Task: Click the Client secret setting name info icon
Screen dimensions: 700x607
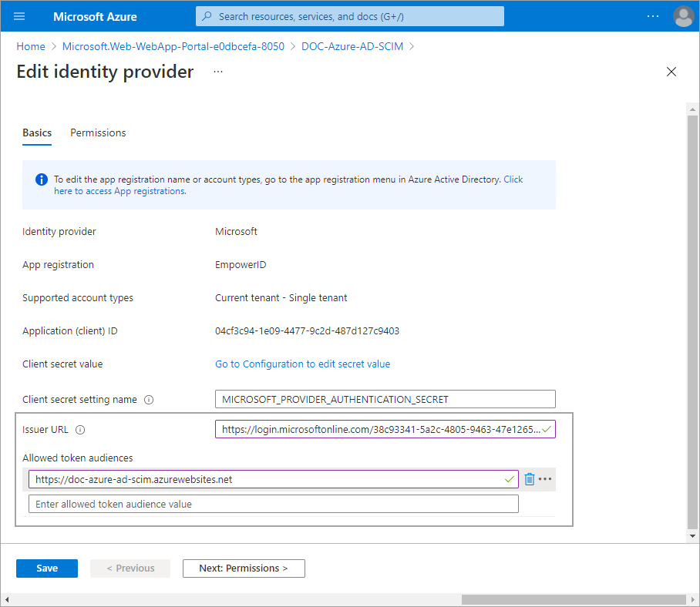Action: tap(149, 400)
